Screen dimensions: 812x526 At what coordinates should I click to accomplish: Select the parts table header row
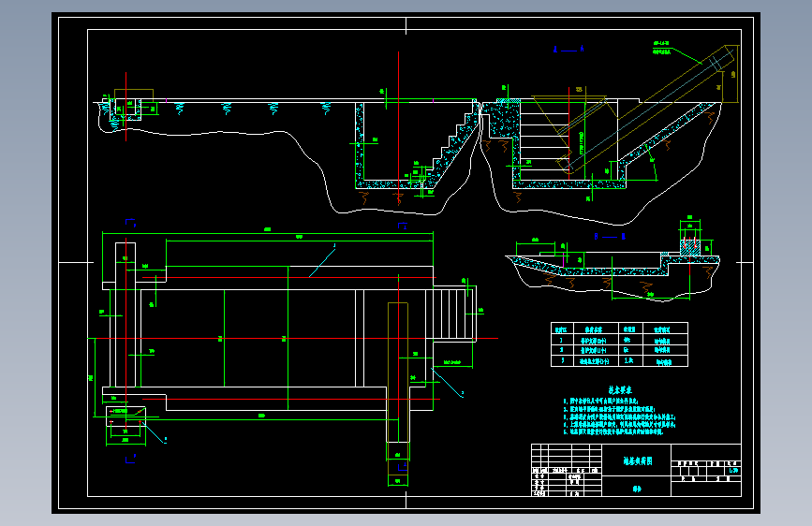click(619, 329)
